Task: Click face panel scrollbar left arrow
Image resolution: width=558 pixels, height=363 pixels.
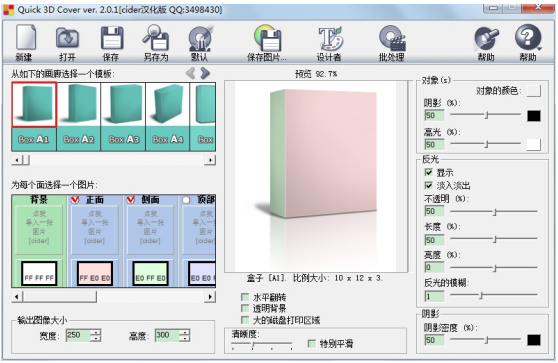Action: 17,296
